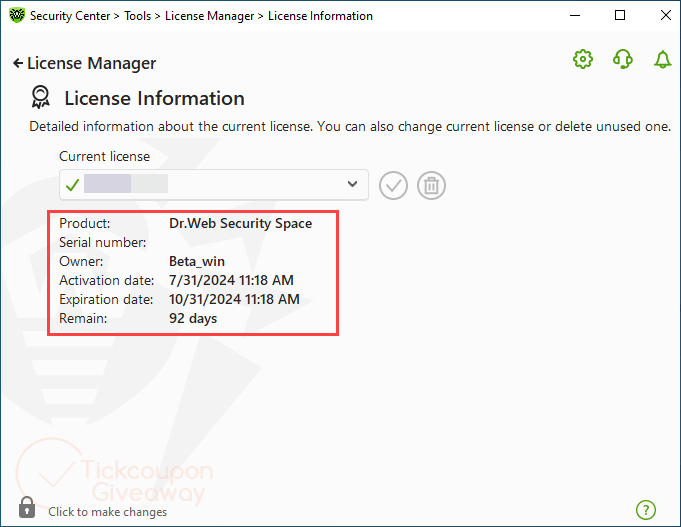
Task: Click the 'Activation date:' label
Action: 106,280
